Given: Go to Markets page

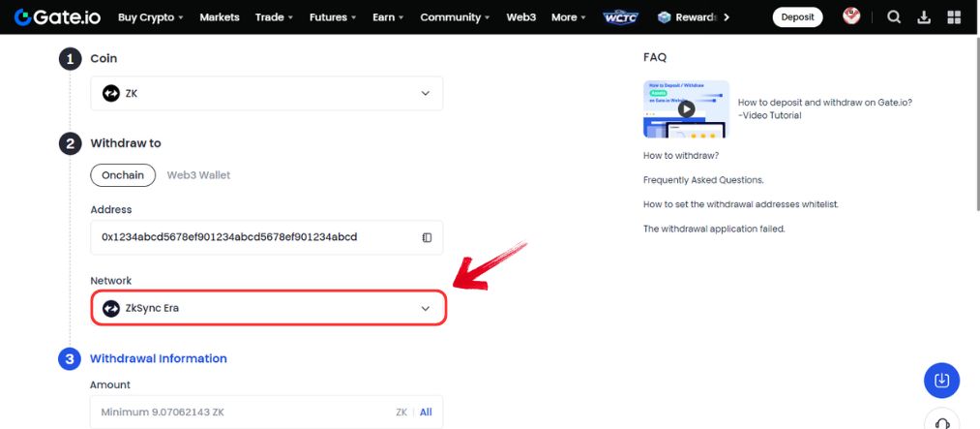Looking at the screenshot, I should (x=220, y=16).
